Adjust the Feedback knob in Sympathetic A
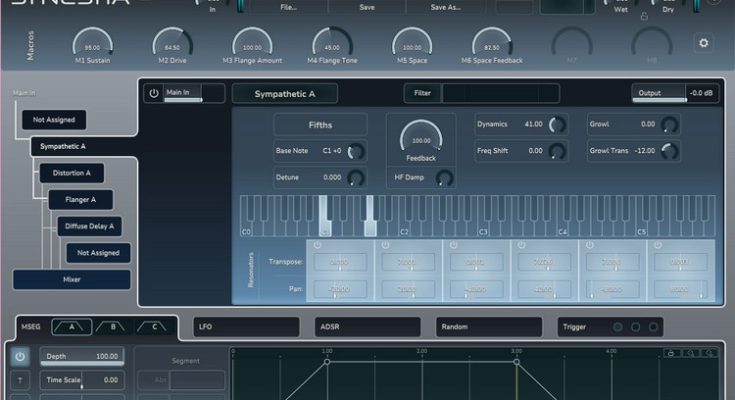Viewport: 735px width, 400px height. point(420,139)
